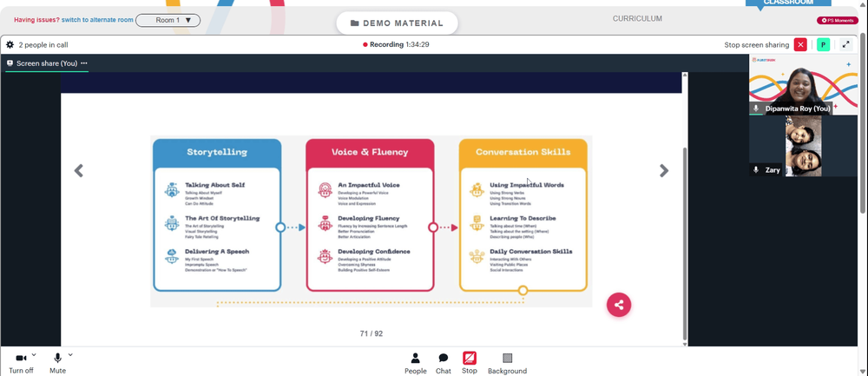This screenshot has width=868, height=376.
Task: Open call settings gear icon
Action: [x=10, y=45]
